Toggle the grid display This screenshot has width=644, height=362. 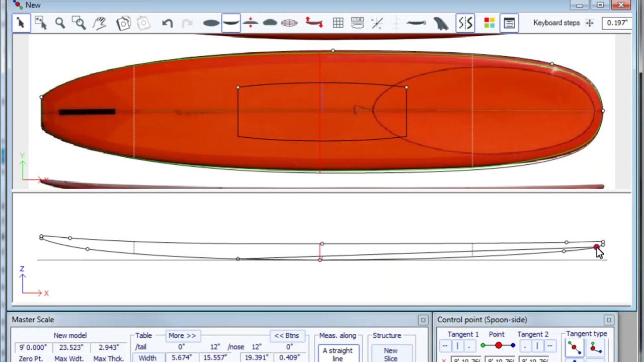click(x=338, y=23)
